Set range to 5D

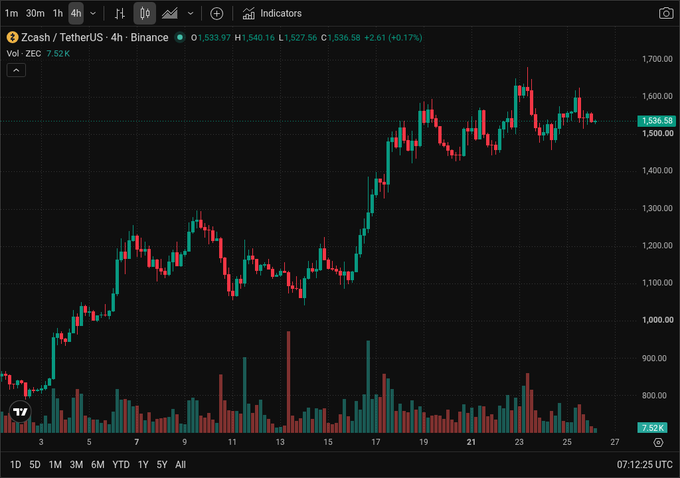35,465
